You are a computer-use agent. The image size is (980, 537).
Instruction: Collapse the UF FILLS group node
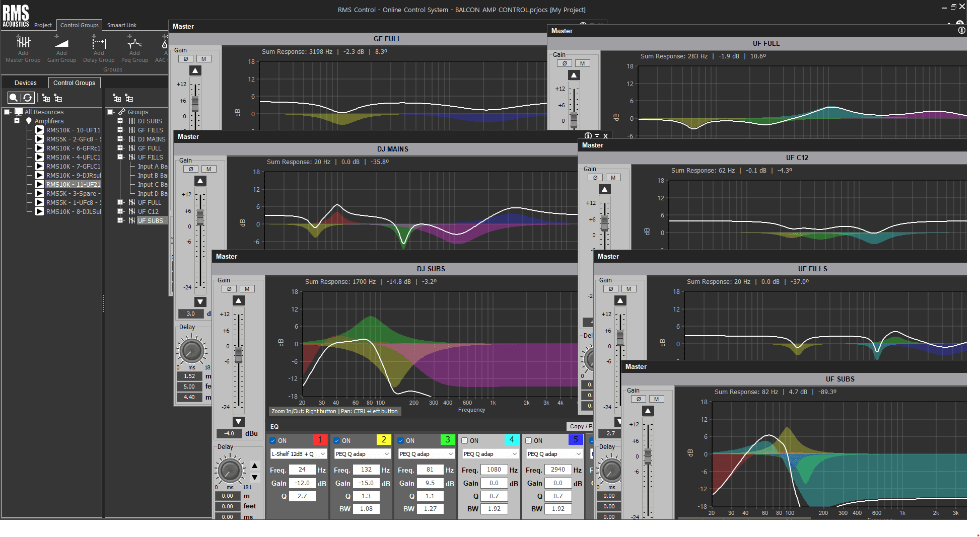[x=120, y=157]
